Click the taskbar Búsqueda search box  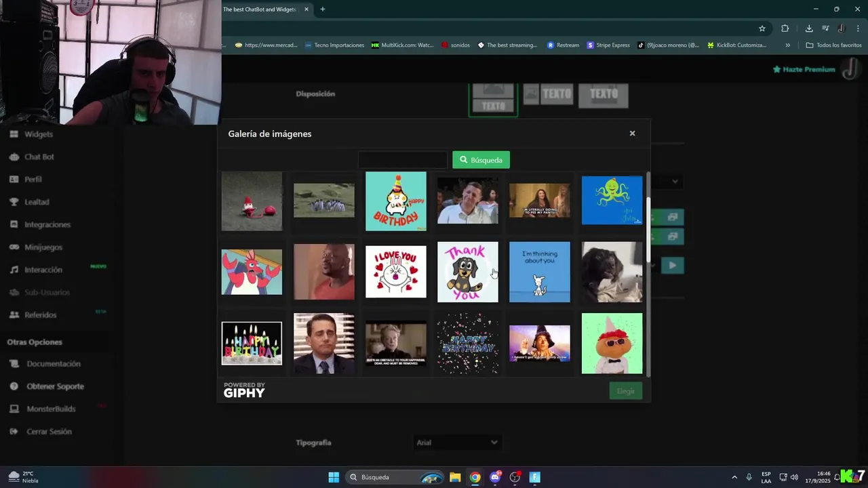click(x=396, y=477)
